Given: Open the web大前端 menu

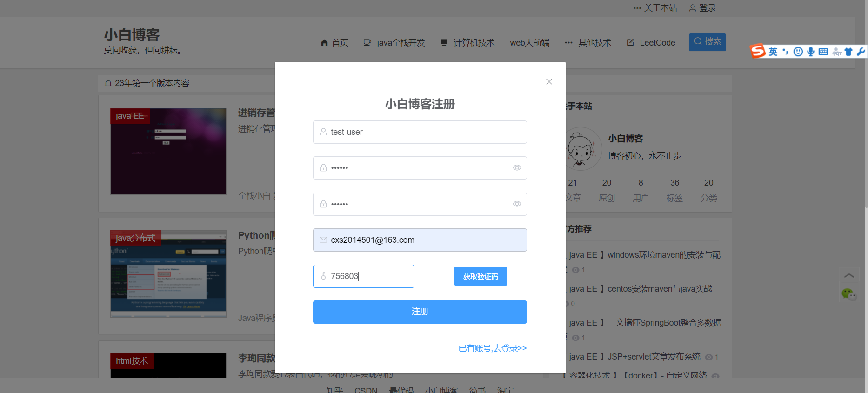Looking at the screenshot, I should coord(530,43).
